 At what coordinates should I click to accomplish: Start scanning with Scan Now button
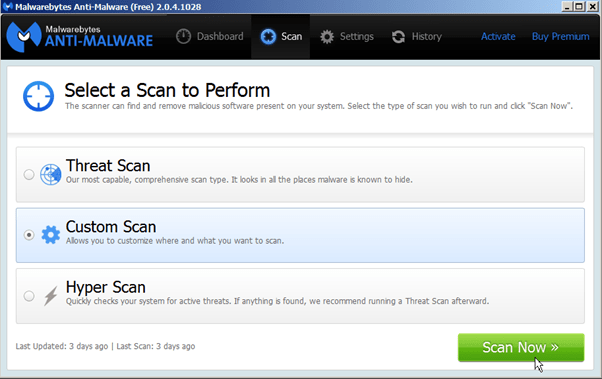tap(521, 348)
